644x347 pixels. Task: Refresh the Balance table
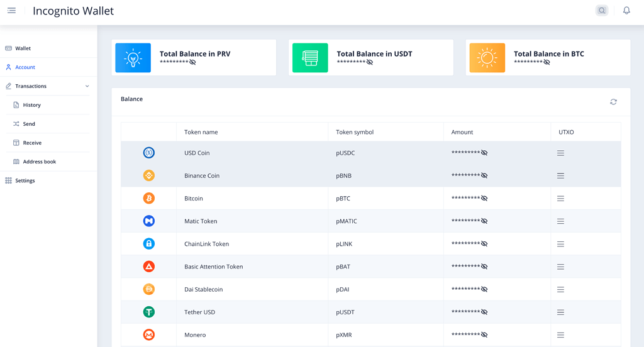[613, 102]
